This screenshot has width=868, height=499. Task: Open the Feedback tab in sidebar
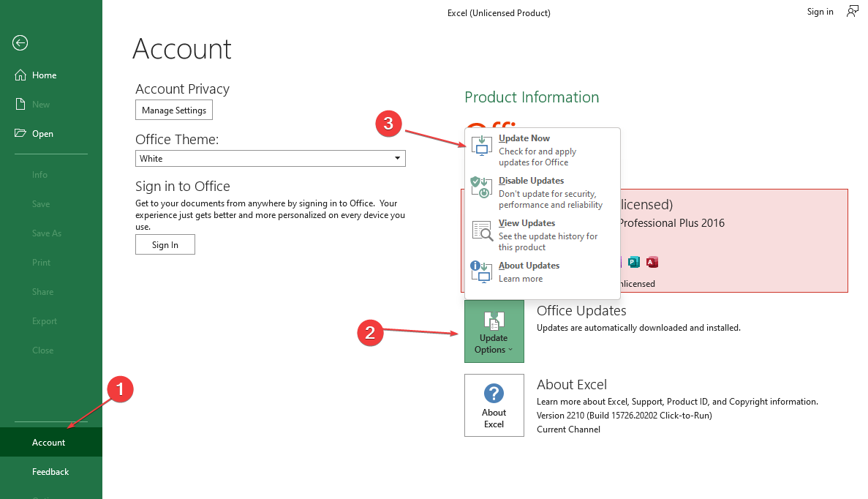[51, 471]
